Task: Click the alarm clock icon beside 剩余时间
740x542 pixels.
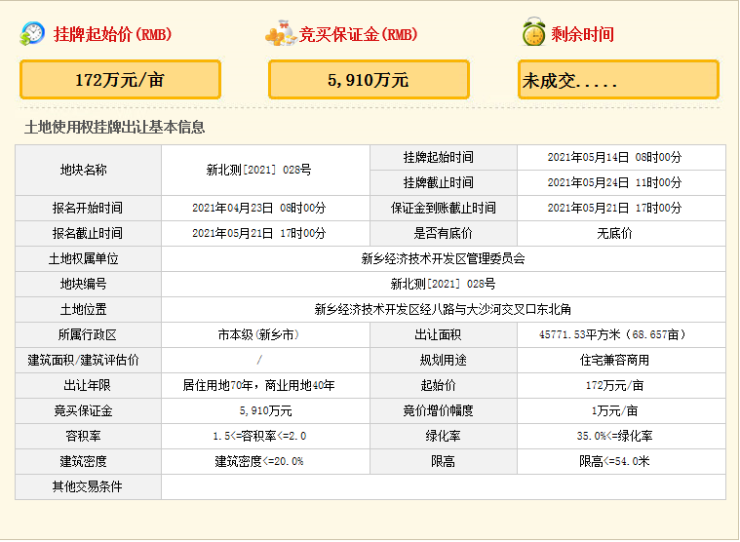Action: 534,32
